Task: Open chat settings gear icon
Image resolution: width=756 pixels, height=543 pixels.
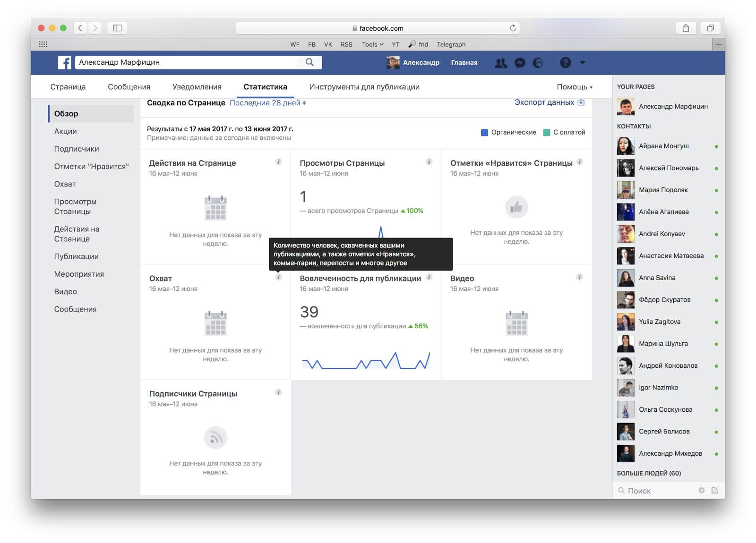Action: [702, 491]
